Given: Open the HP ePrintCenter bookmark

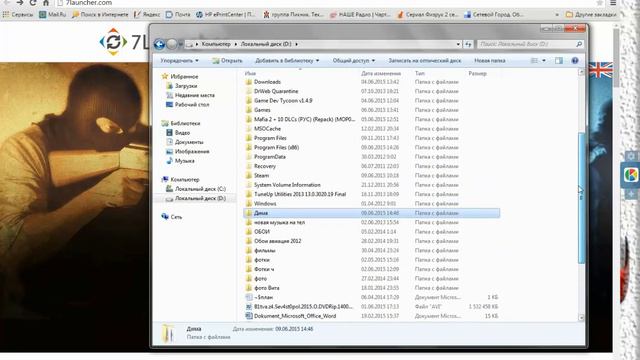Looking at the screenshot, I should [x=225, y=14].
